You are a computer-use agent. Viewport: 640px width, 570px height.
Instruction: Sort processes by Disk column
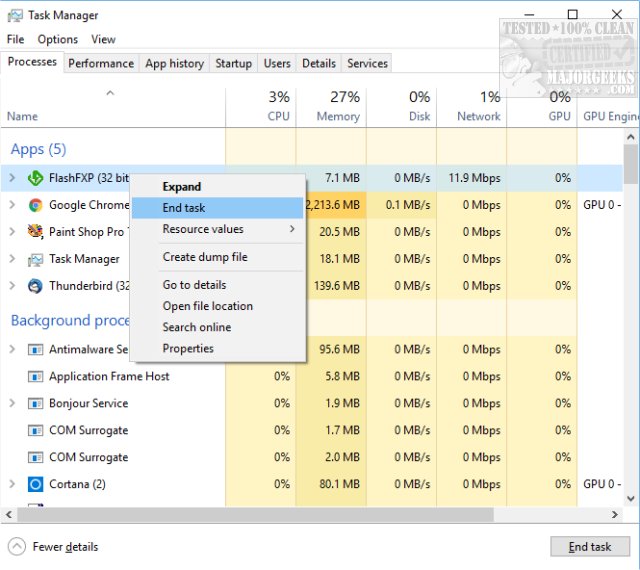[x=402, y=107]
